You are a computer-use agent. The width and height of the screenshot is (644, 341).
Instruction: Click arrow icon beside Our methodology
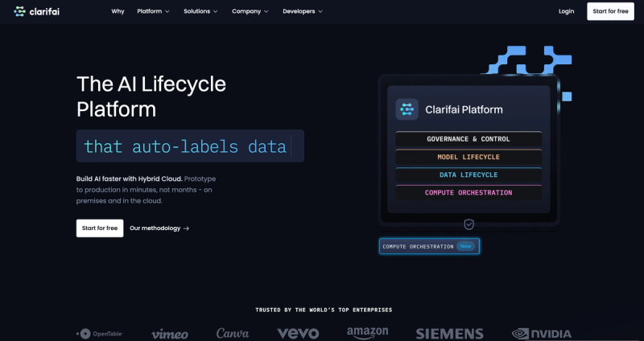coord(186,228)
